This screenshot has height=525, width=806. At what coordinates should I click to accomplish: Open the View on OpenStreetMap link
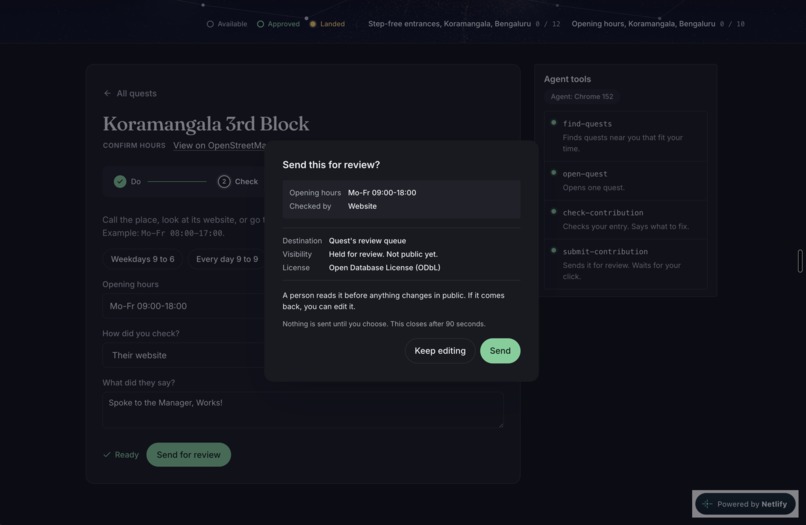(x=219, y=146)
